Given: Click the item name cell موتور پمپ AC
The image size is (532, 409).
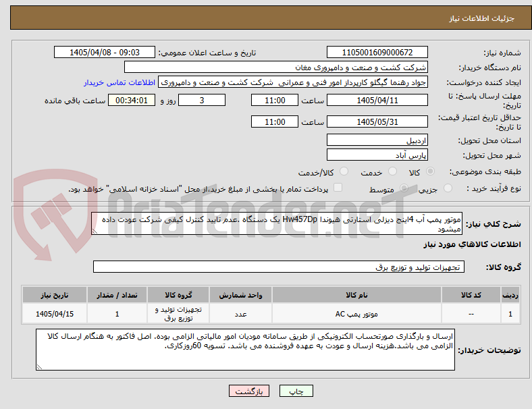Looking at the screenshot, I should click(x=356, y=314).
